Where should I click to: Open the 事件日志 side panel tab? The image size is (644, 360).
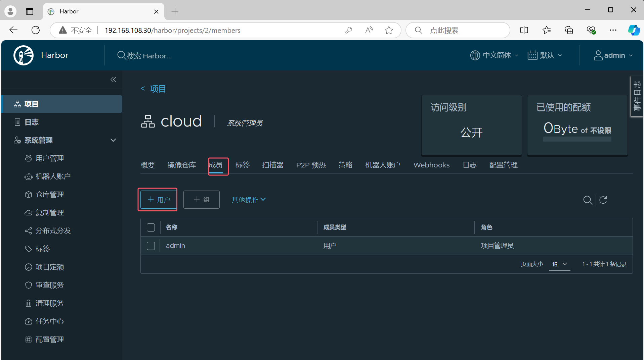point(637,96)
